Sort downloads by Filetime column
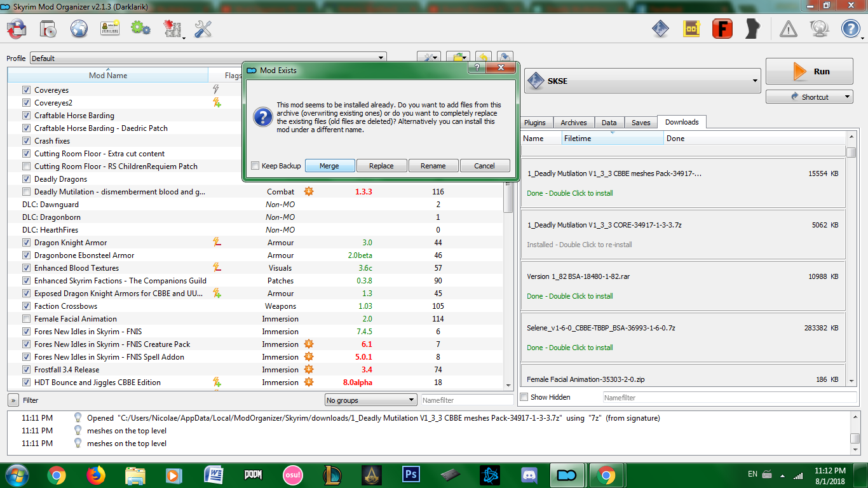868x488 pixels. pyautogui.click(x=613, y=138)
